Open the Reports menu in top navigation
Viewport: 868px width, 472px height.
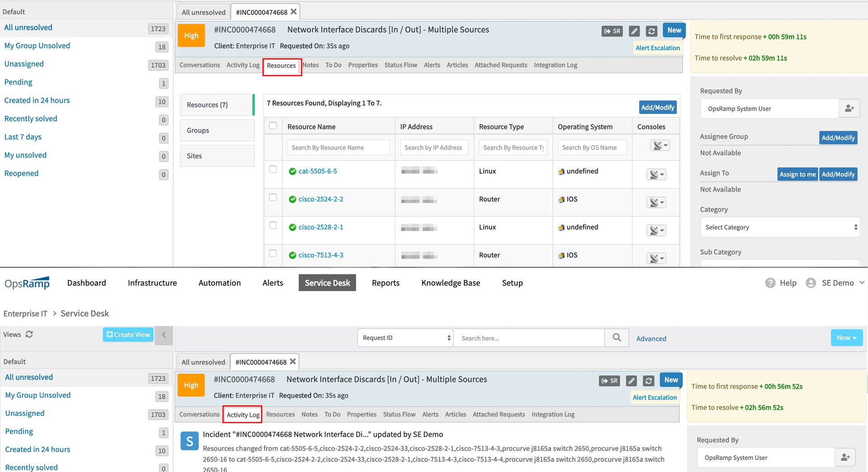pos(385,283)
